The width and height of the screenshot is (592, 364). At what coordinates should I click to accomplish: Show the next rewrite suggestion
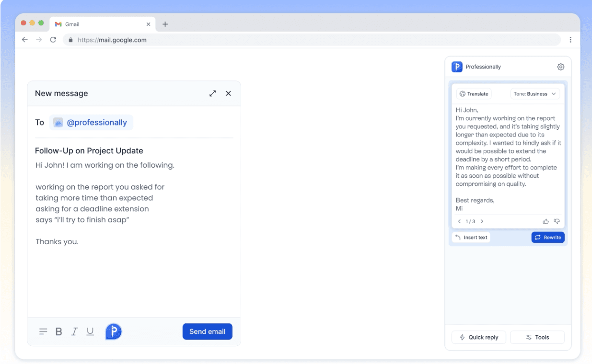tap(482, 221)
